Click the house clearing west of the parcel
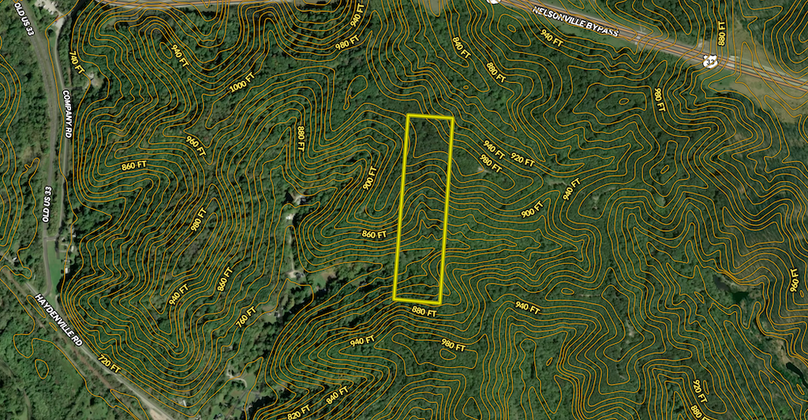The height and width of the screenshot is (420, 808). click(297, 200)
